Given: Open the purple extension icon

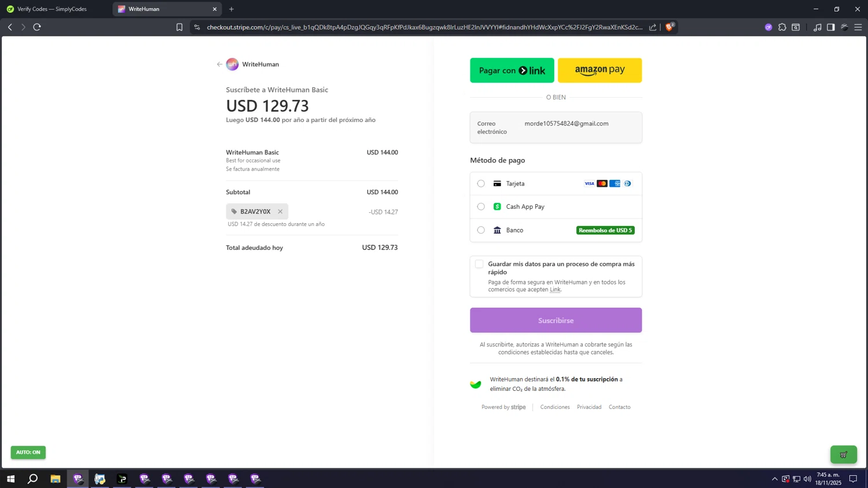Looking at the screenshot, I should 768,27.
